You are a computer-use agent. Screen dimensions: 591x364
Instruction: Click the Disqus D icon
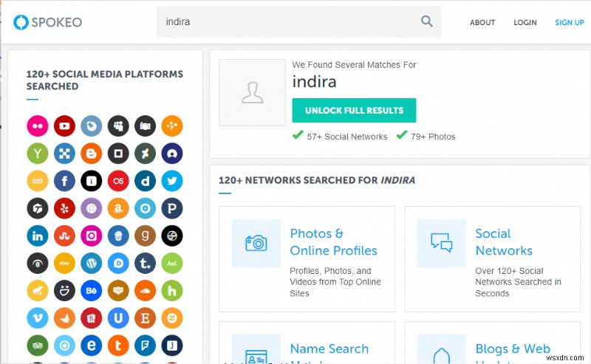(118, 264)
